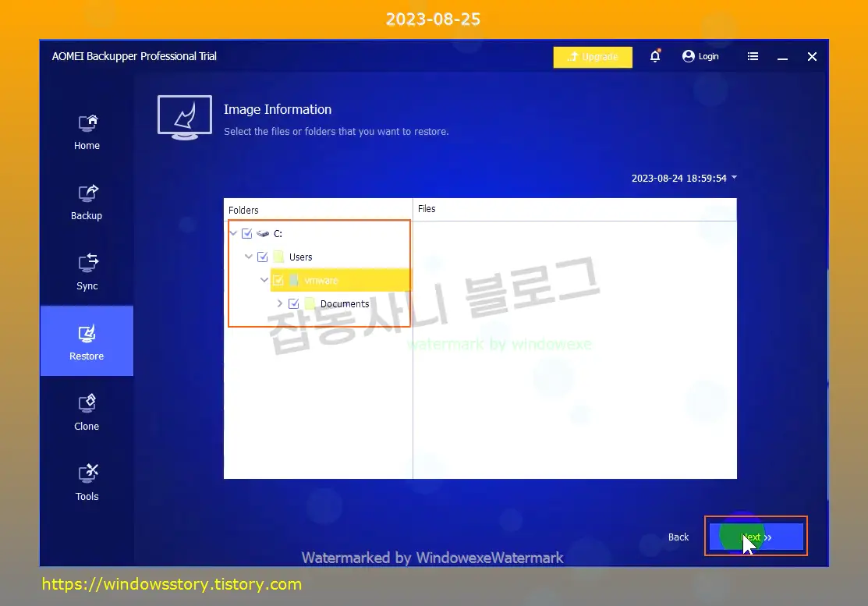Select the Users tree row label
Image resolution: width=868 pixels, height=606 pixels.
[300, 257]
